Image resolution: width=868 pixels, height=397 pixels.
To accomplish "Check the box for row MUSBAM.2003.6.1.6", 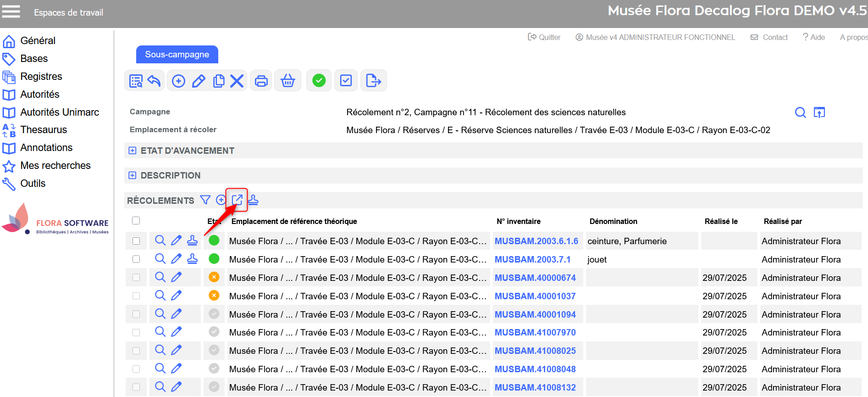I will (136, 241).
